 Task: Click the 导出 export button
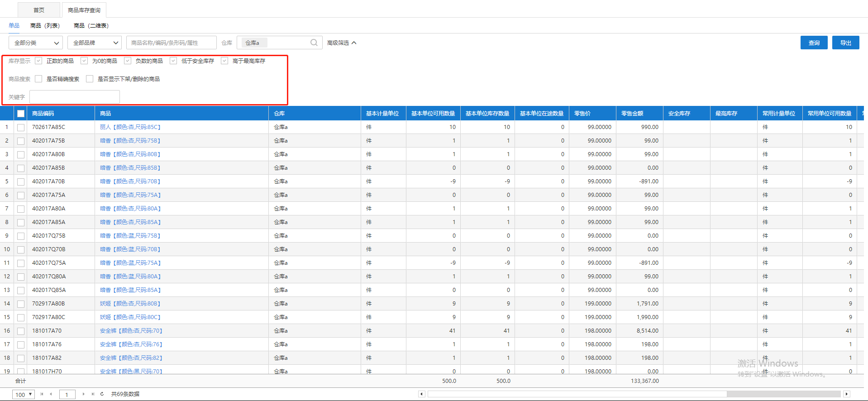click(x=845, y=43)
